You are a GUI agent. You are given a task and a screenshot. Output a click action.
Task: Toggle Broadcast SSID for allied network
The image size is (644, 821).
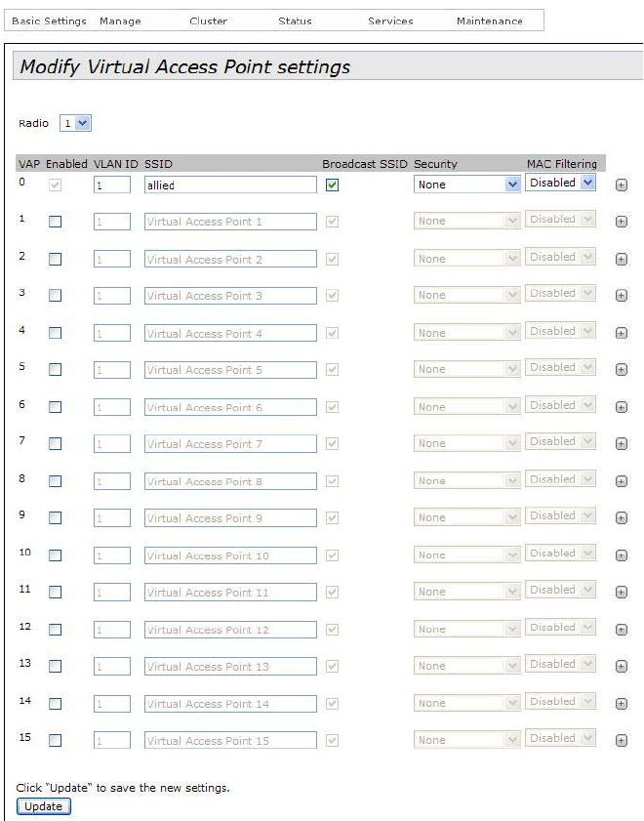tap(332, 185)
